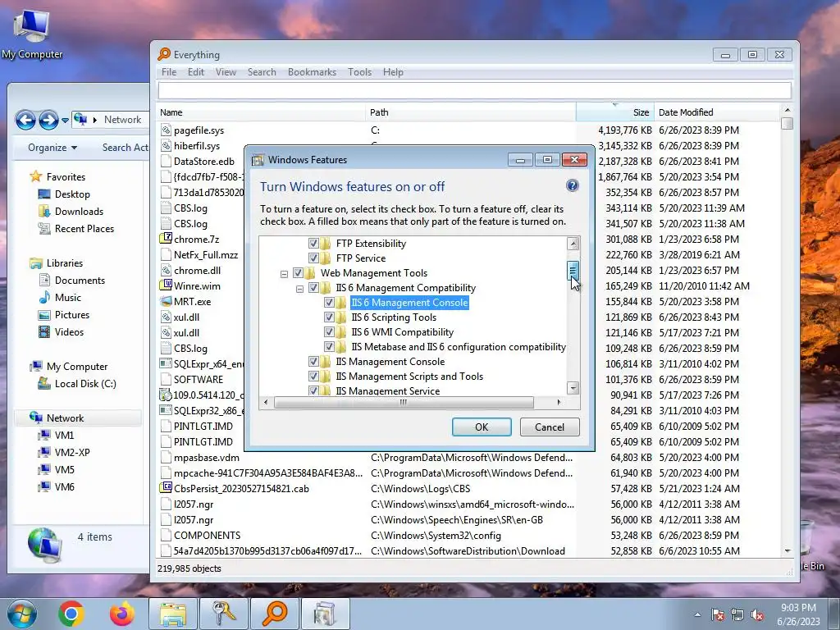Uncheck IIS Management Console feature
The image size is (840, 630).
313,362
